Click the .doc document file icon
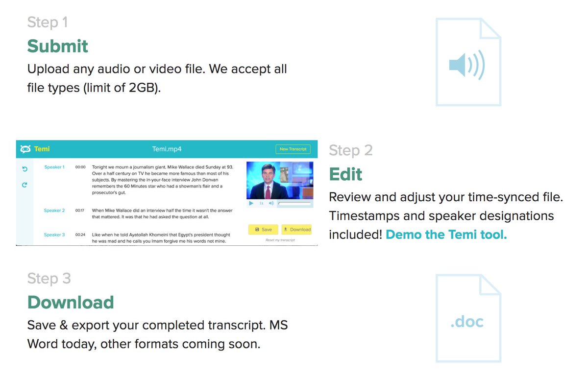Viewport: 588px width, 376px height. 468,318
